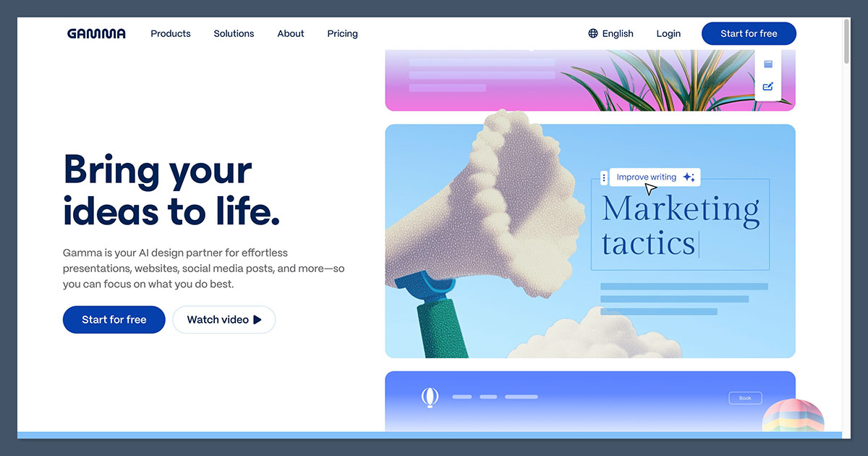Expand the Solutions menu
The width and height of the screenshot is (868, 456).
tap(234, 33)
